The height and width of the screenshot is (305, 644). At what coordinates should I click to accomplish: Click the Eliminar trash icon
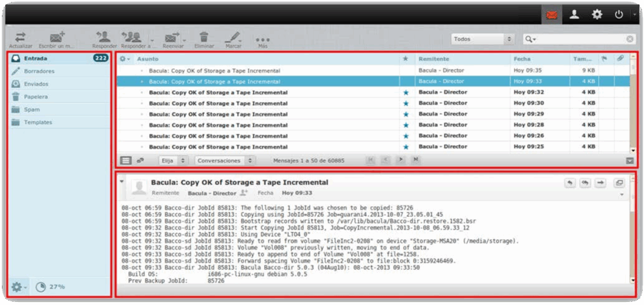[204, 40]
